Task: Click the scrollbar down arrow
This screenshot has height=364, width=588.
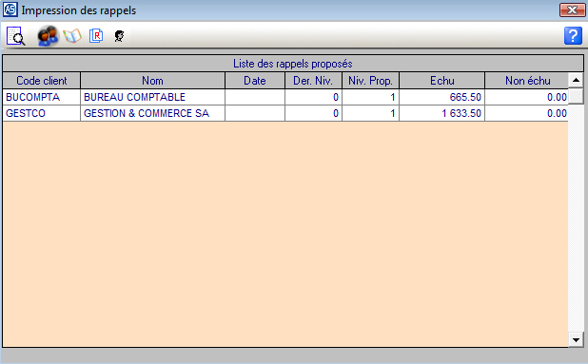Action: 576,339
